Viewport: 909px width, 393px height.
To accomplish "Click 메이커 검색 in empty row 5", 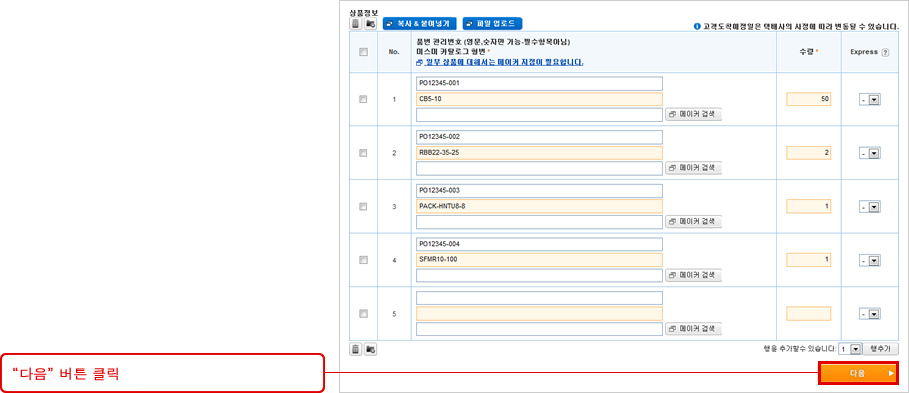I will pos(693,329).
